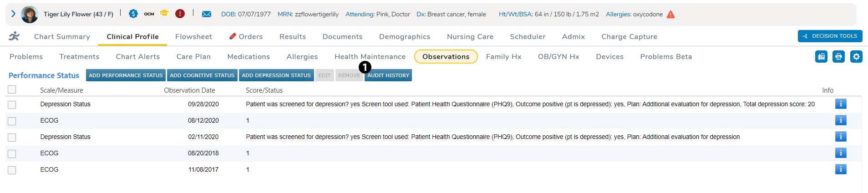Open info for 09/28/2020 Depression Status
The height and width of the screenshot is (193, 868).
coord(840,104)
